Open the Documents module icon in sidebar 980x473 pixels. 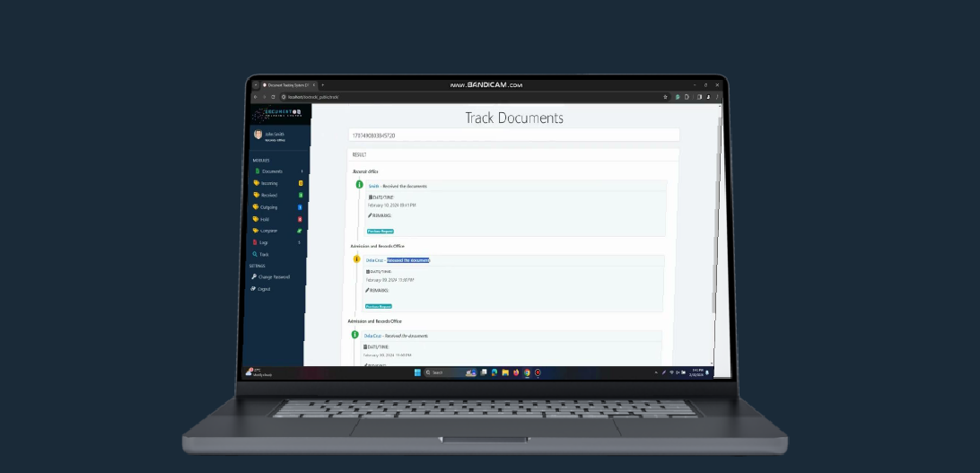(x=258, y=171)
